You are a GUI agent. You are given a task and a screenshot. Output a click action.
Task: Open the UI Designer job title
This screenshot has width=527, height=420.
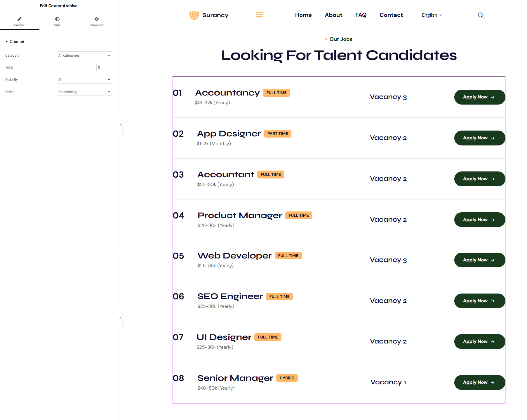(x=224, y=337)
